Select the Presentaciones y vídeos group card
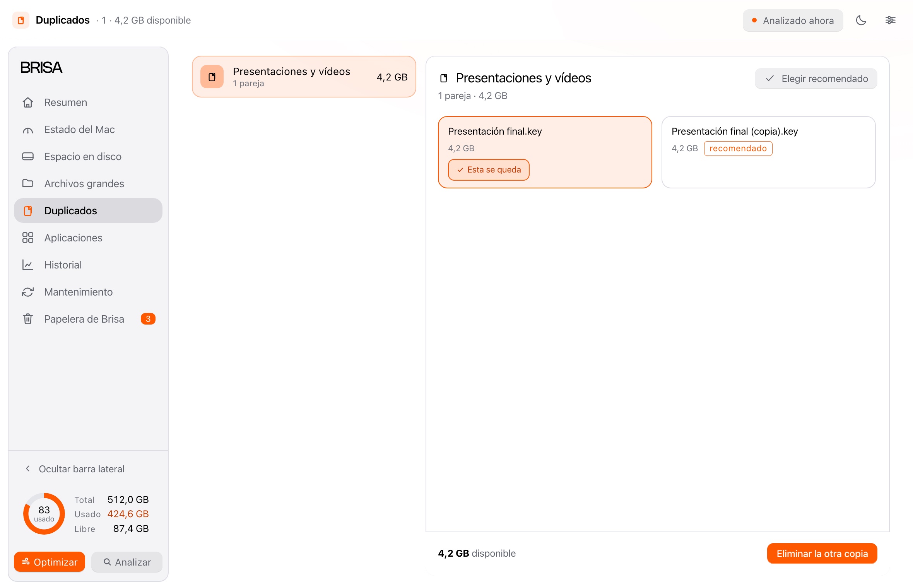 point(304,77)
